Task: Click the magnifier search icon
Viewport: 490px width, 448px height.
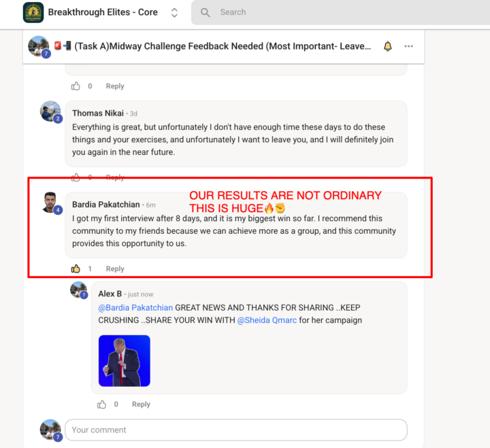Action: pyautogui.click(x=206, y=12)
